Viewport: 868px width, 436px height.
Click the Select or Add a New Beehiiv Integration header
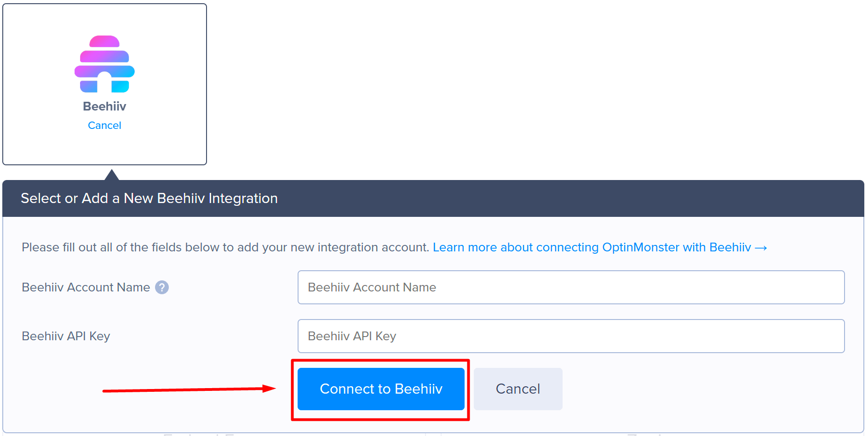pos(149,198)
